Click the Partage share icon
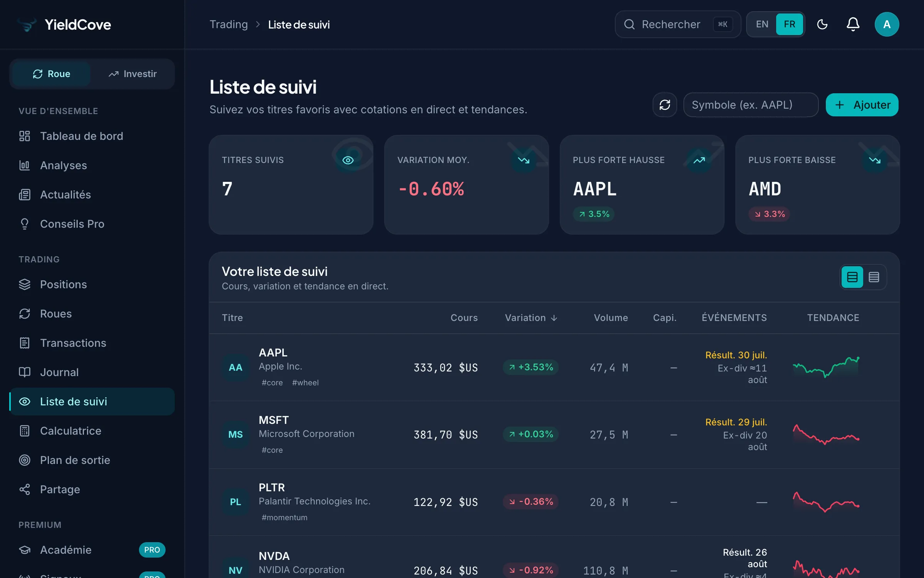 point(25,489)
